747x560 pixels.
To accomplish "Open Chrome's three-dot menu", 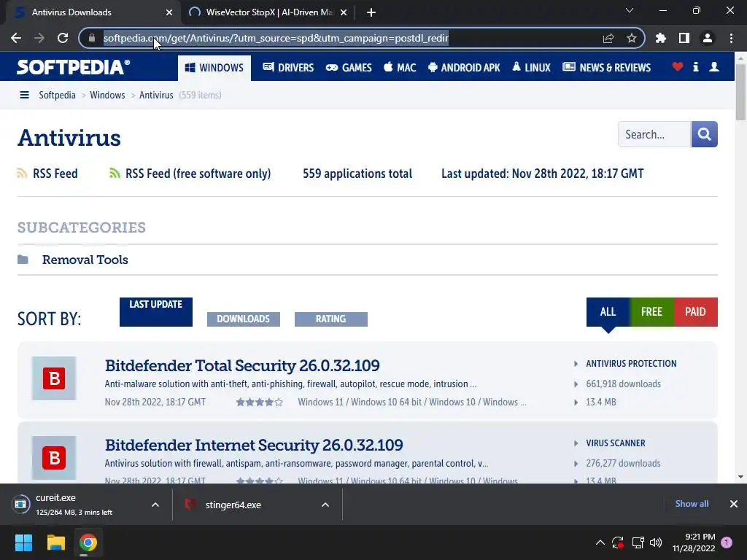I will (x=731, y=38).
